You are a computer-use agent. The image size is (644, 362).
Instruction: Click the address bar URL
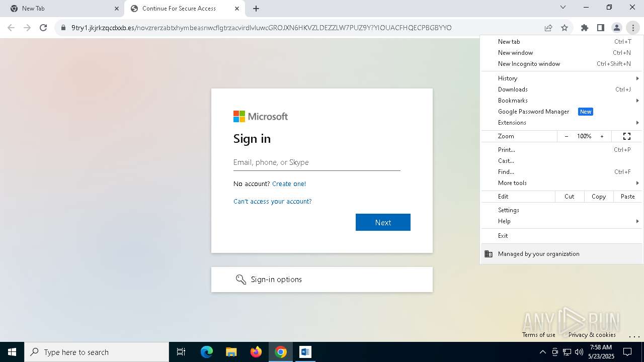pos(261,28)
